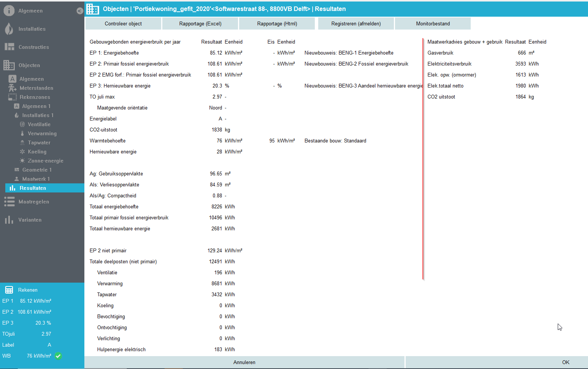Select the highlighted Resultaten item

[45, 188]
